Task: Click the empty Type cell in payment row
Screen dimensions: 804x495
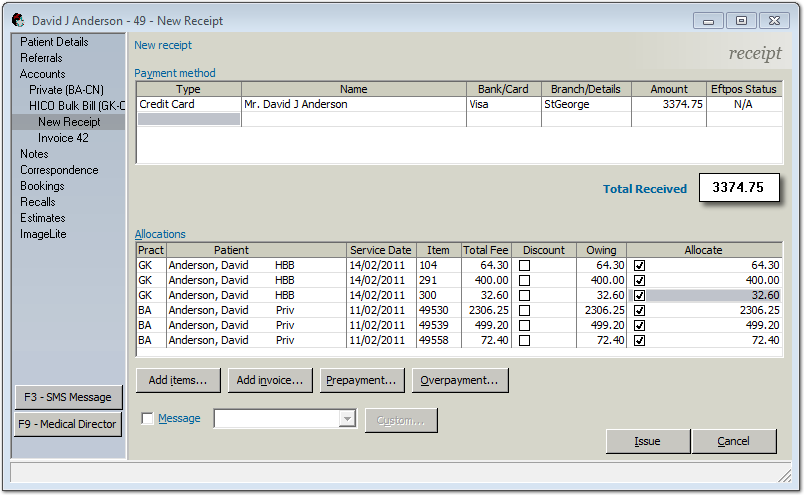Action: point(188,119)
